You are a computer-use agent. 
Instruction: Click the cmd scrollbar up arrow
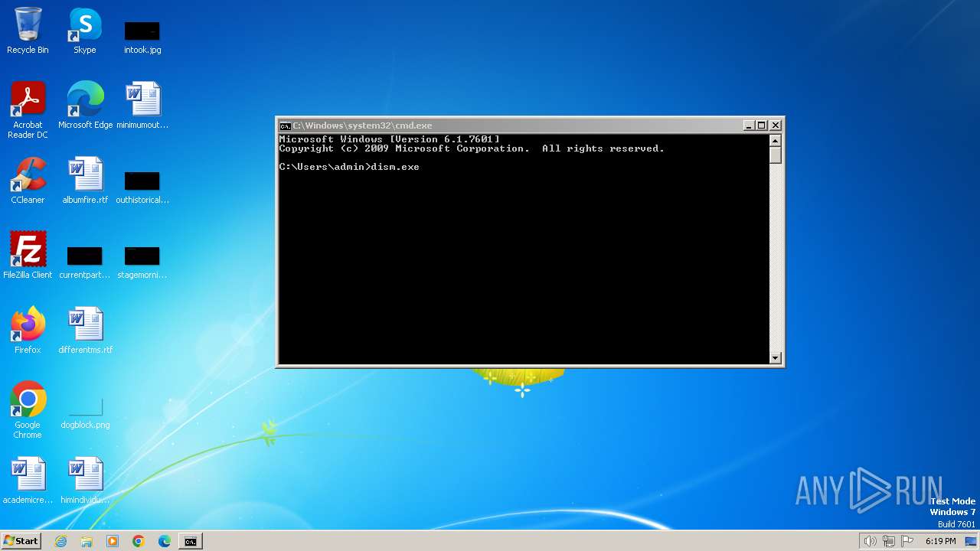tap(775, 141)
